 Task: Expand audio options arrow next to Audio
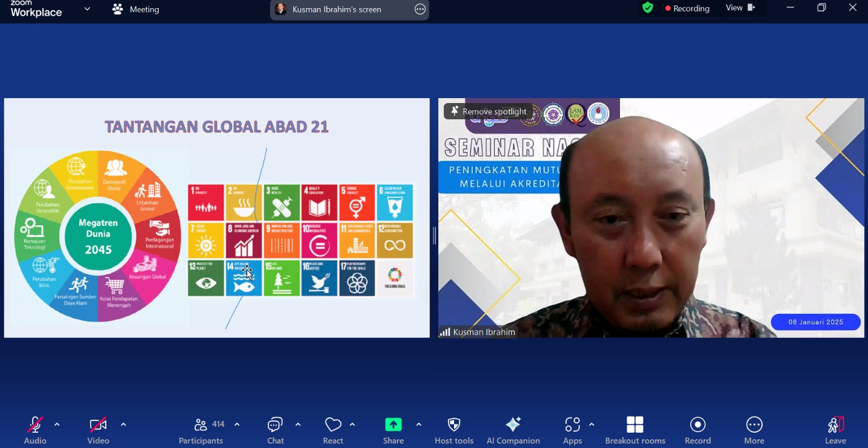pos(57,425)
